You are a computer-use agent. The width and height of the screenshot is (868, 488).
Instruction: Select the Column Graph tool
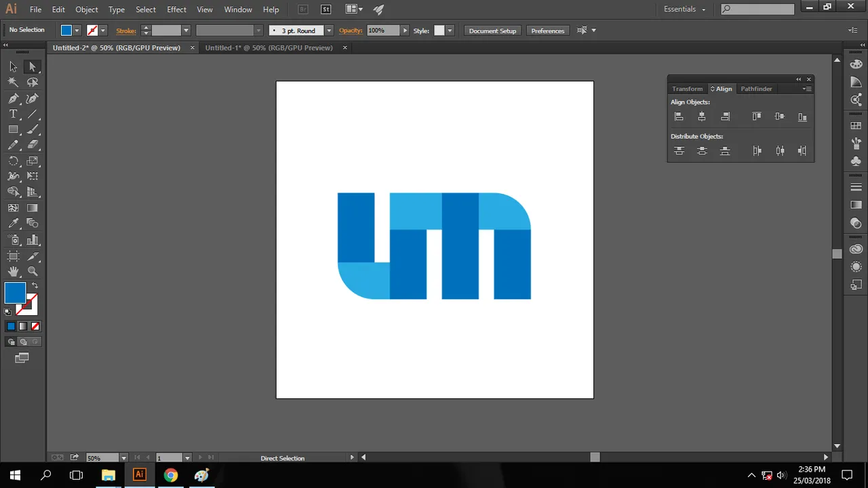(33, 240)
